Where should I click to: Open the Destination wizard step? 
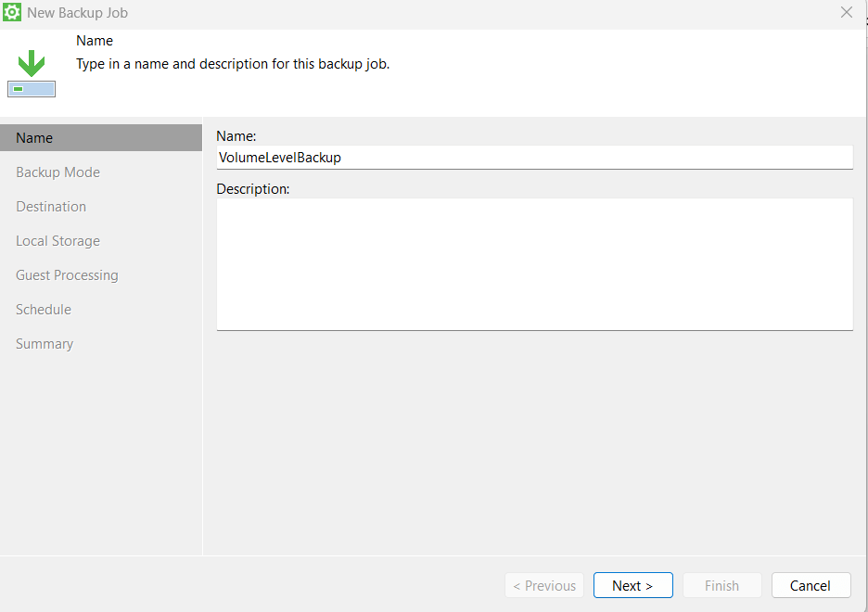pyautogui.click(x=51, y=207)
